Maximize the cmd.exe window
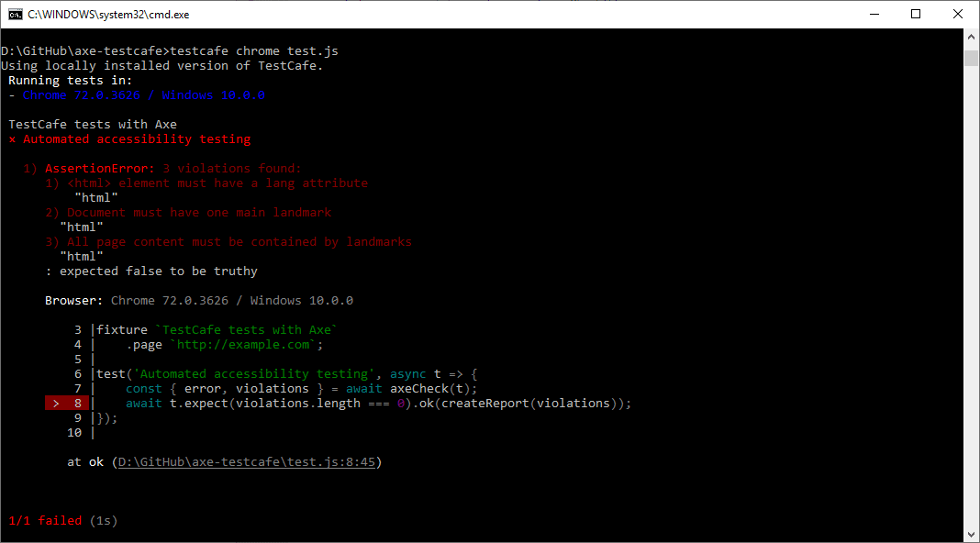 916,15
